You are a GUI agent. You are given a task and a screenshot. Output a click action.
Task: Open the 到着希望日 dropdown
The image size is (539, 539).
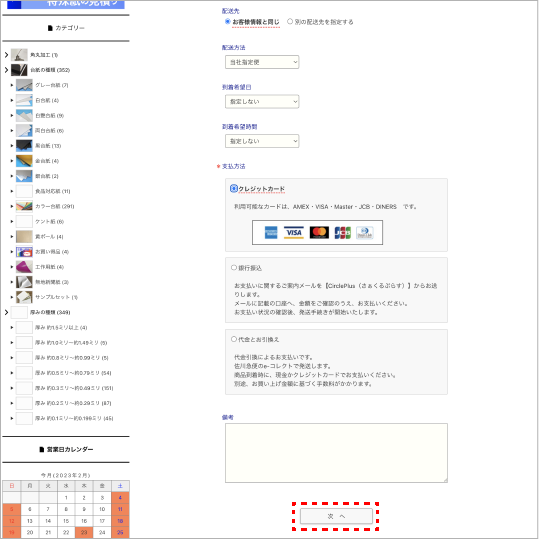262,101
